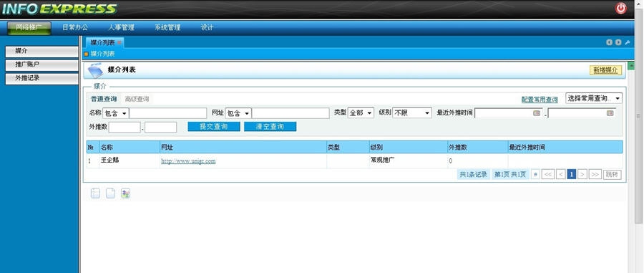Click the colorful export icon below the table

pyautogui.click(x=126, y=193)
